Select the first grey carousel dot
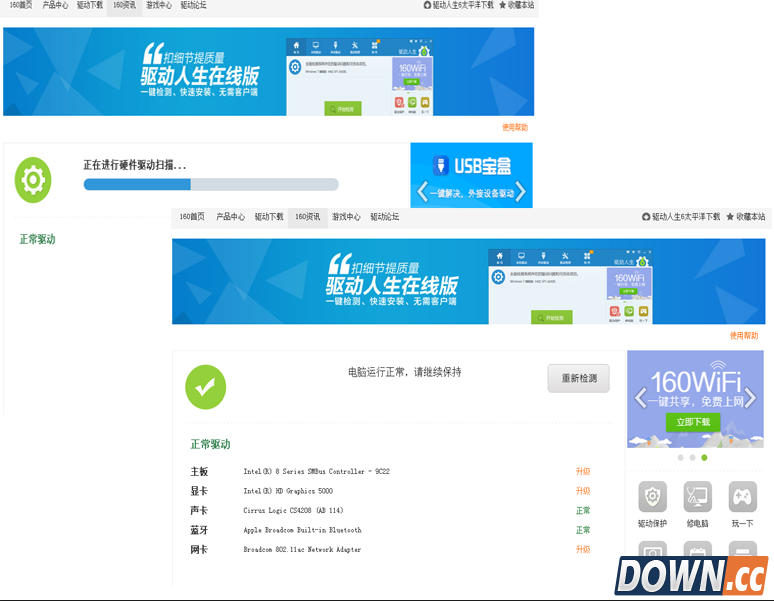The height and width of the screenshot is (601, 774). pos(681,458)
